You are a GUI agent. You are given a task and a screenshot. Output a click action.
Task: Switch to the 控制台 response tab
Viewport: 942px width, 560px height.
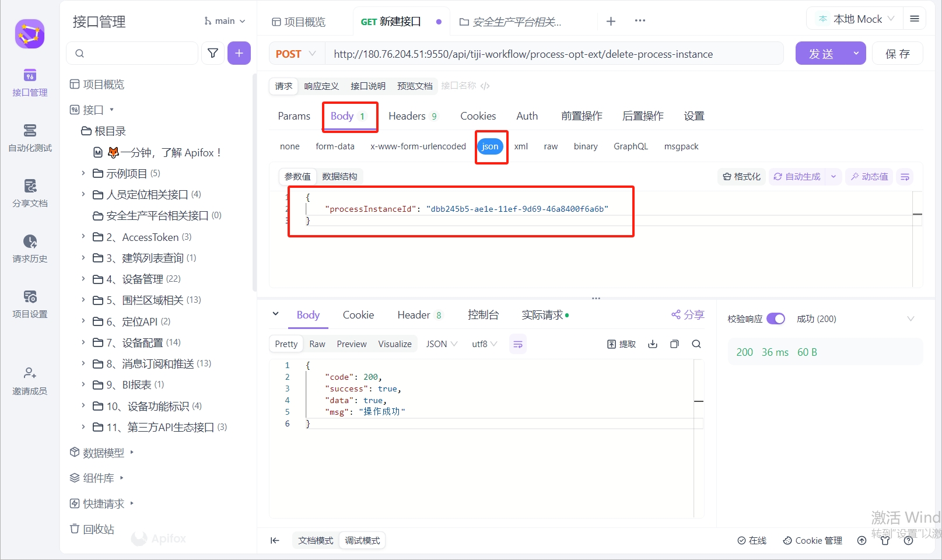click(483, 315)
